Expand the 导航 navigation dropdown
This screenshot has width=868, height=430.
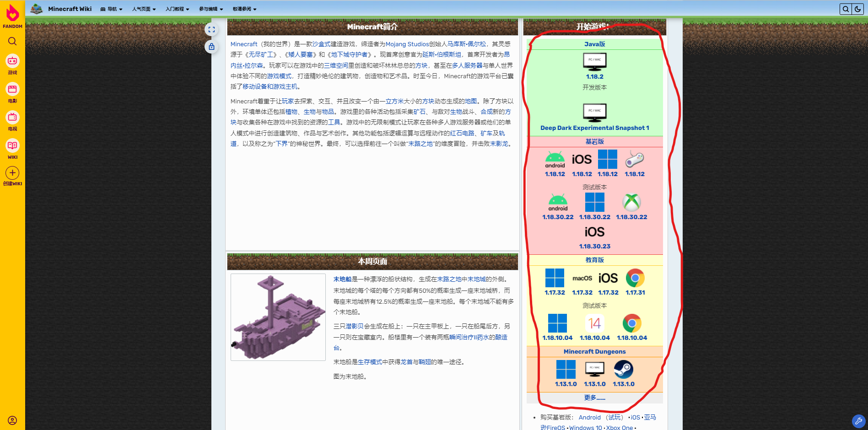[x=112, y=9]
